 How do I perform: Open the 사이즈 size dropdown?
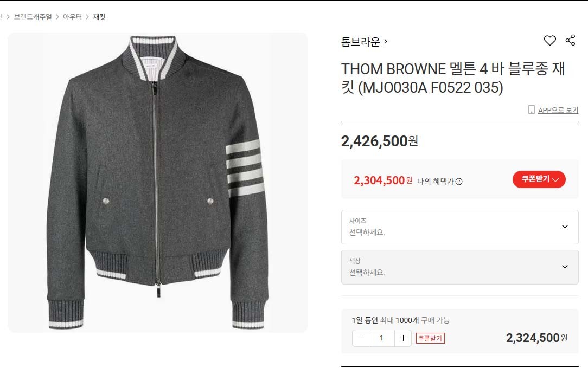pos(460,227)
